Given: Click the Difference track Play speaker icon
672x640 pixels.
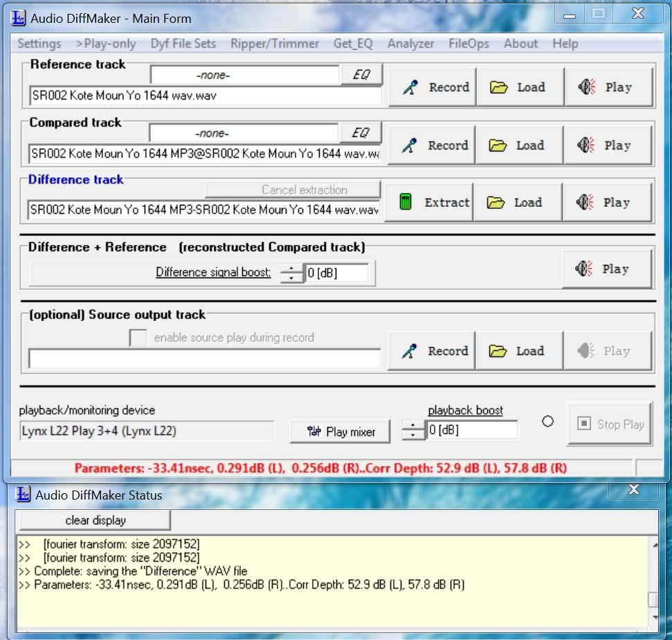Looking at the screenshot, I should (585, 202).
